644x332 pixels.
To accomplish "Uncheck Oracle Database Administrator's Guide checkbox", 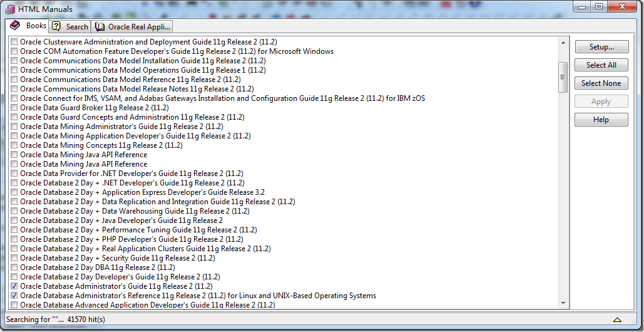I will pyautogui.click(x=14, y=286).
